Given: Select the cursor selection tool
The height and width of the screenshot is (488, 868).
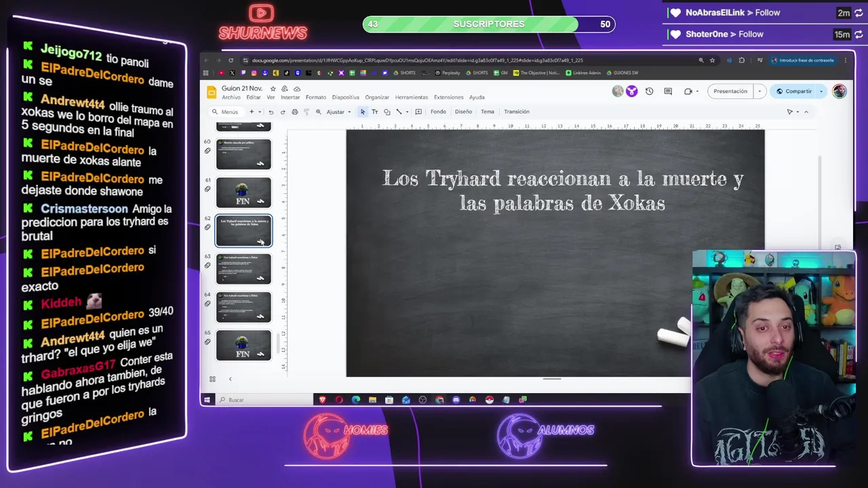Looking at the screenshot, I should click(363, 112).
